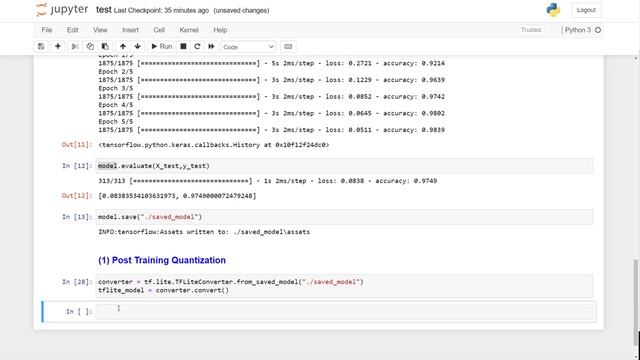Open the cell type Code dropdown
The image size is (640, 360).
(249, 47)
